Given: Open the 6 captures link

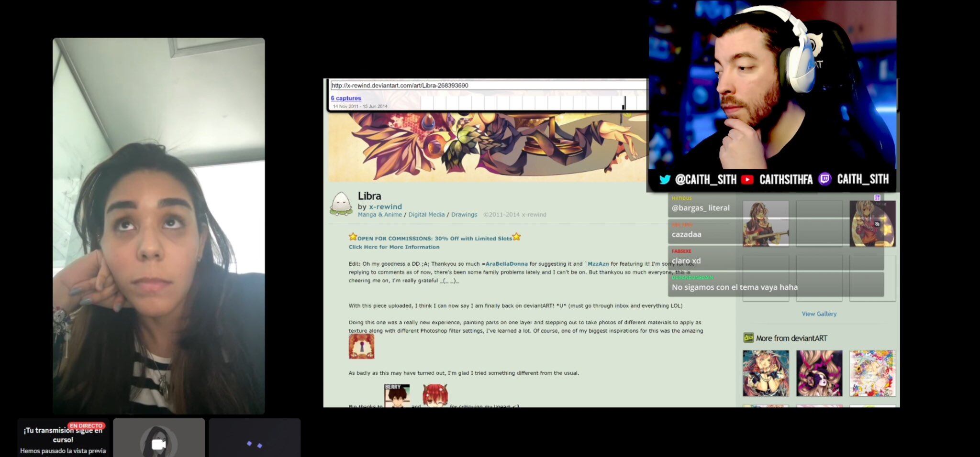Looking at the screenshot, I should (345, 98).
